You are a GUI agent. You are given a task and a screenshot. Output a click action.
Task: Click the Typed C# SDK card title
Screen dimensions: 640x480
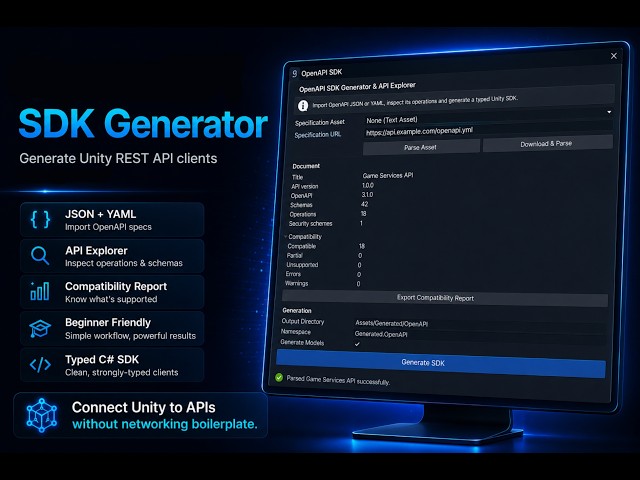tap(102, 360)
